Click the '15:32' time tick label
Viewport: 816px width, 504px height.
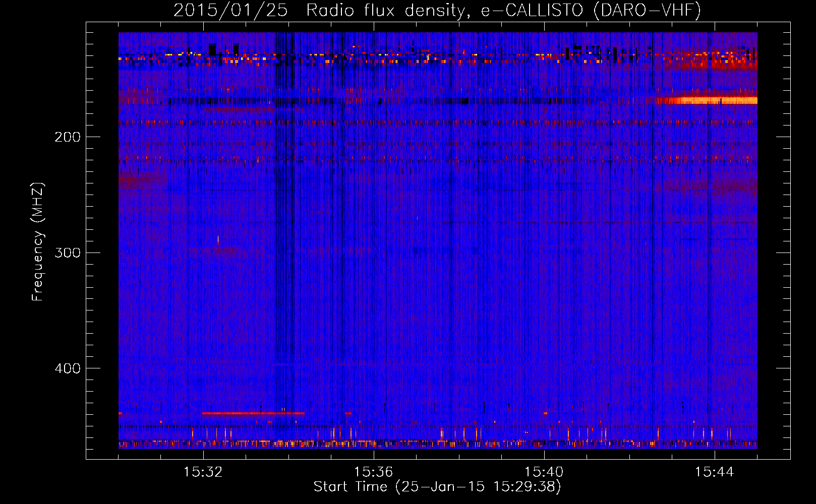point(203,472)
